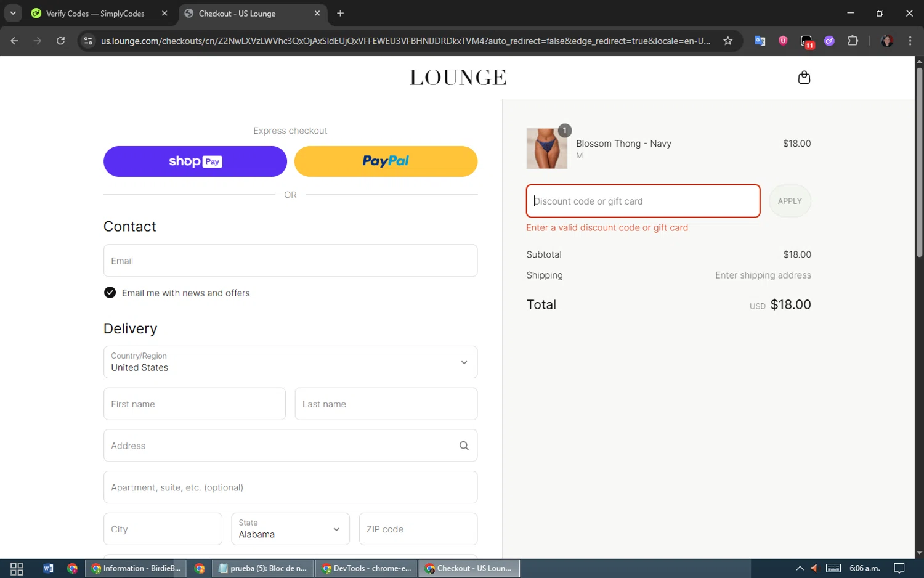Screen dimensions: 924x578
Task: Click the APPLY discount button
Action: (790, 201)
